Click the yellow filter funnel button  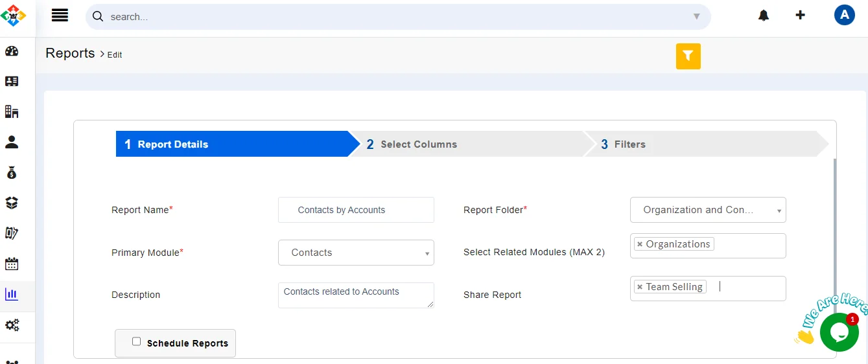(688, 56)
